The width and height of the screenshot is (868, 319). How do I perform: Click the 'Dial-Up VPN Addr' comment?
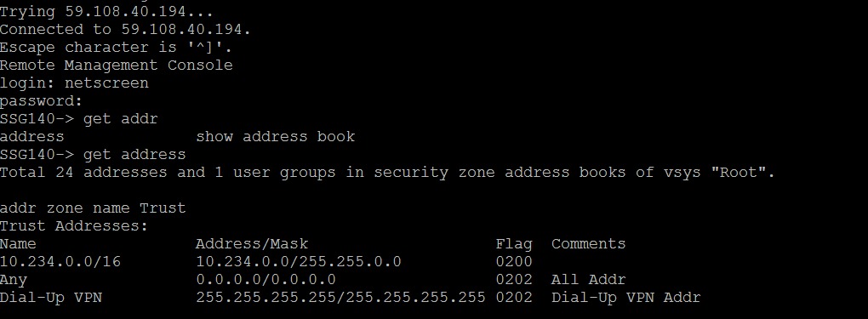pyautogui.click(x=626, y=298)
